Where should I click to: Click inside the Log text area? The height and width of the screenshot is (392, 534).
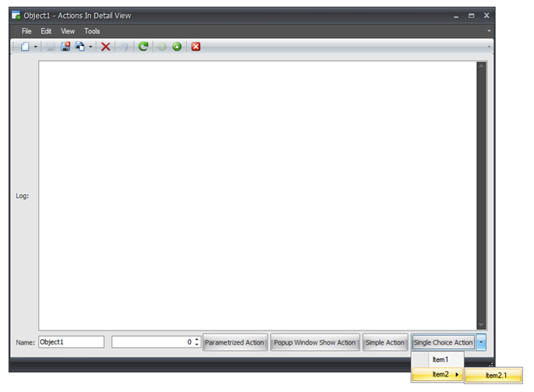[x=258, y=196]
